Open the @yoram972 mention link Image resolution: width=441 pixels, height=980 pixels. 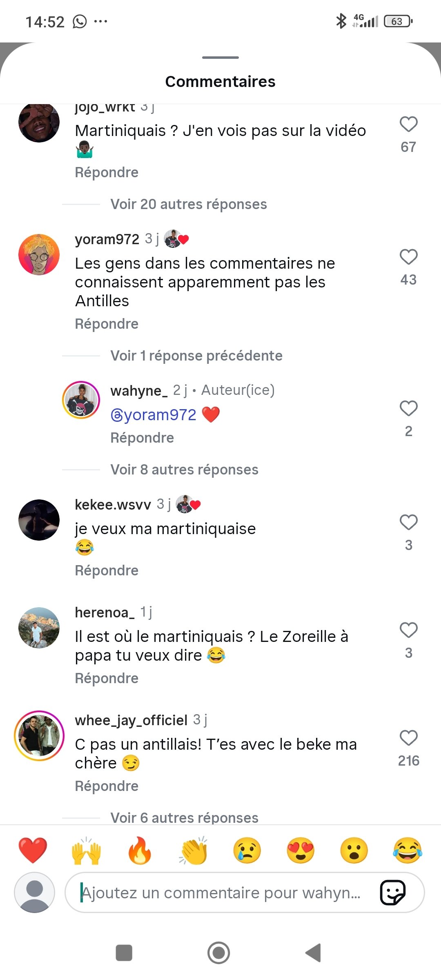tap(154, 415)
